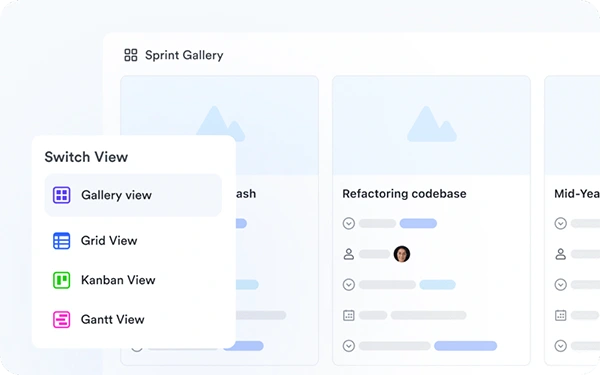This screenshot has height=375, width=600.
Task: Expand last dropdown field on Mid-Yea card
Action: (x=561, y=346)
